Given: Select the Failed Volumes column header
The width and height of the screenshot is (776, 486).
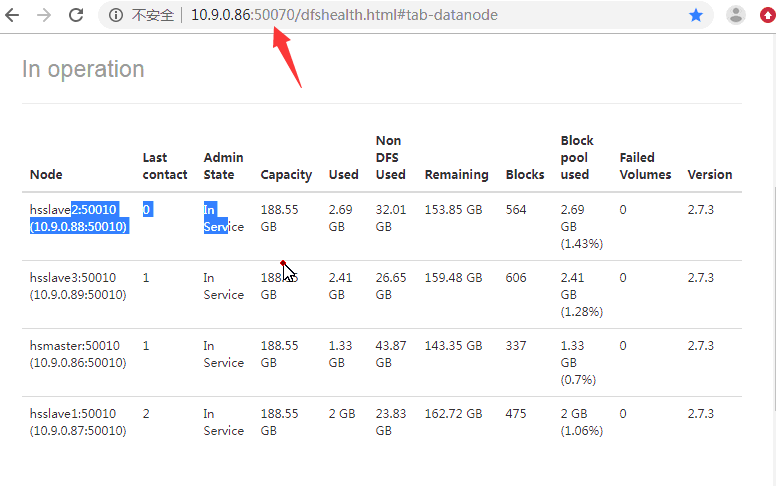Looking at the screenshot, I should (643, 166).
